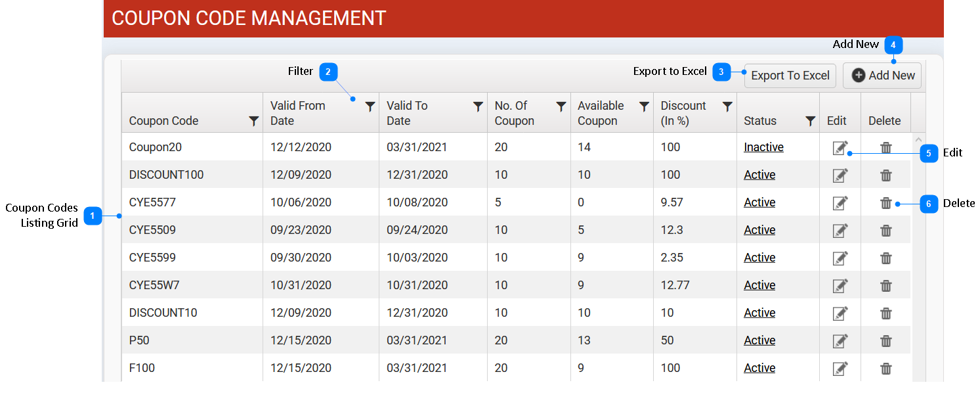Select the CYE55W7 code cell
Image resolution: width=980 pixels, height=393 pixels.
point(192,285)
